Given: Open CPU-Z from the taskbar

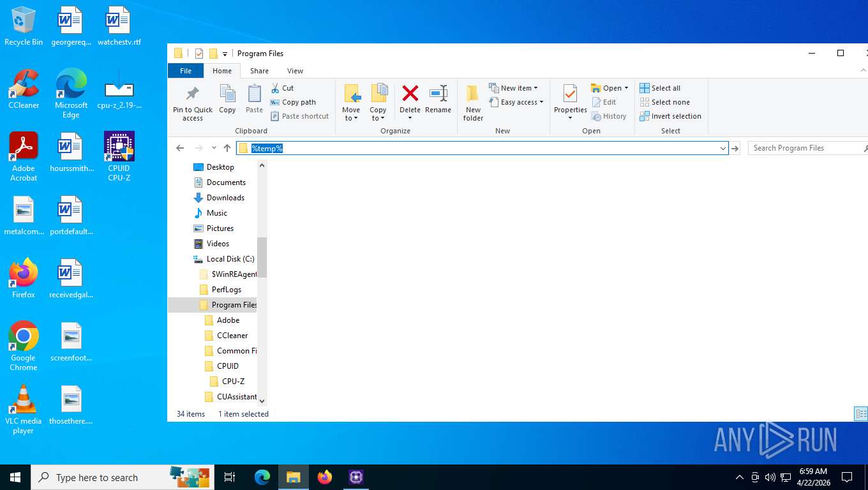Looking at the screenshot, I should pos(356,477).
